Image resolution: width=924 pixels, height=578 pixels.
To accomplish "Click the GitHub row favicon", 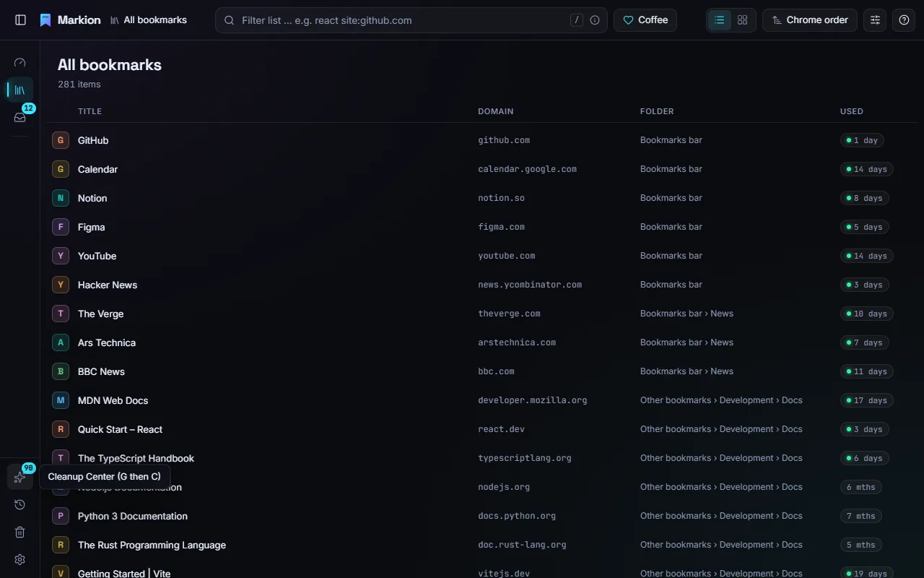I will (x=61, y=140).
